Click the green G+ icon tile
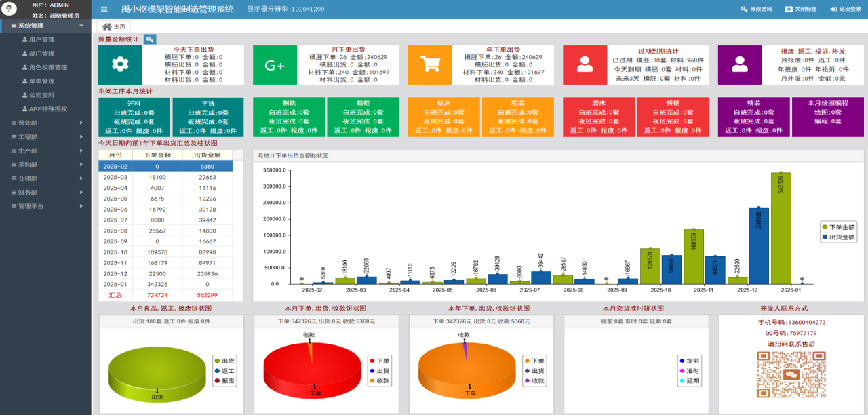 [275, 65]
